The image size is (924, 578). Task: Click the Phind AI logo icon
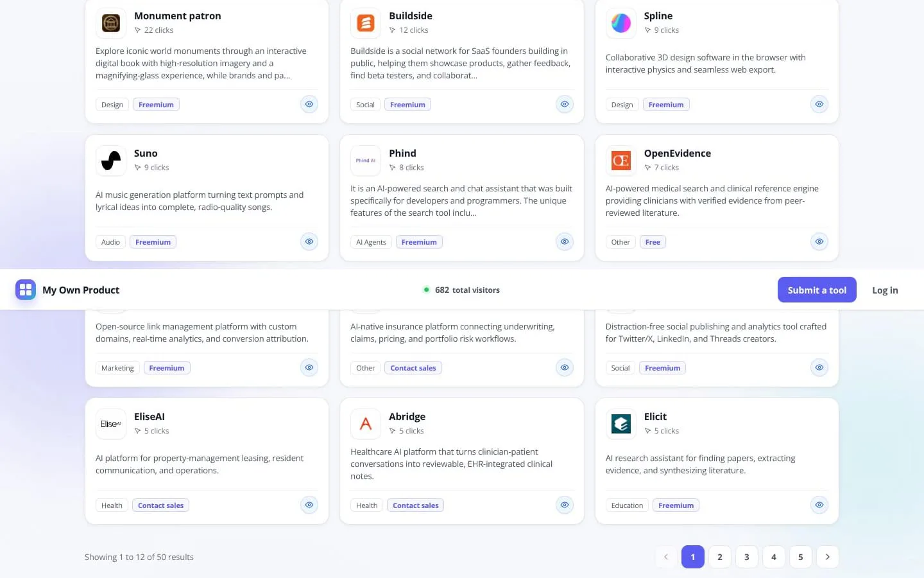click(x=366, y=161)
